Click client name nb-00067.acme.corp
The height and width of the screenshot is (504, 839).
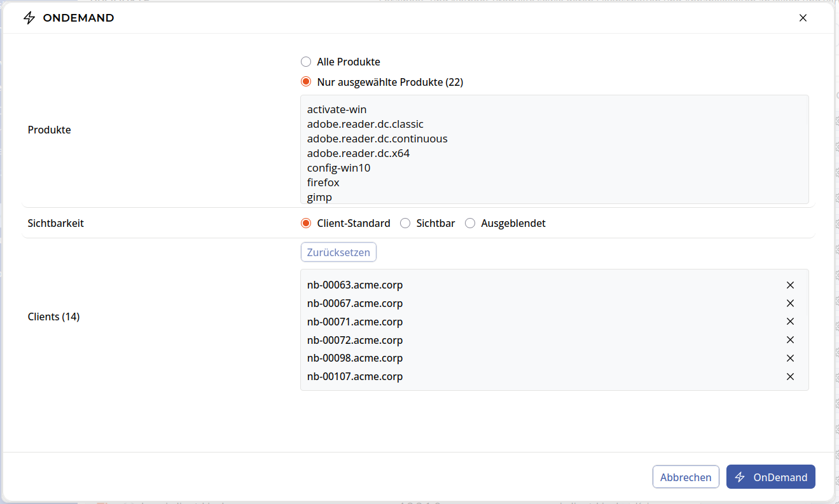click(x=355, y=303)
